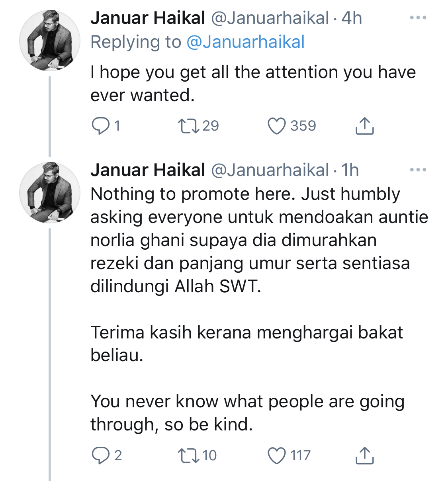Reply to the "I hope you get" tweet
448x481 pixels.
[100, 126]
